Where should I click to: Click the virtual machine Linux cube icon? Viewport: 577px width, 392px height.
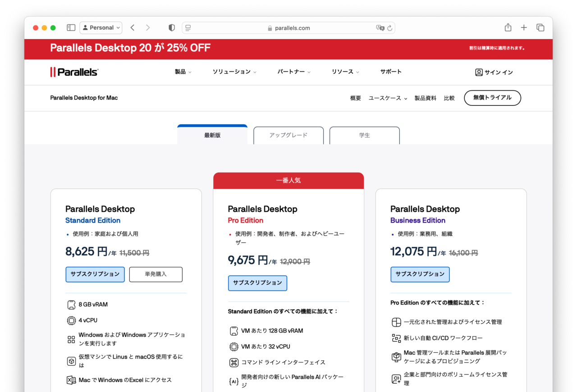[71, 361]
